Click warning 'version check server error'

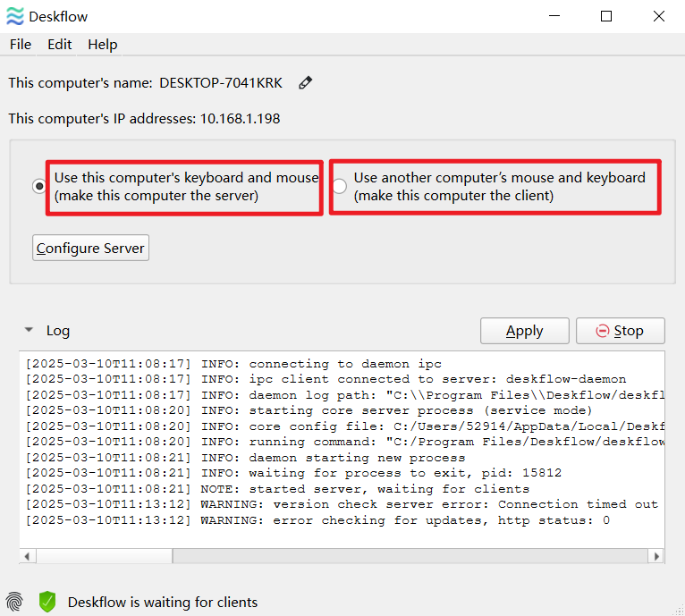click(x=342, y=504)
